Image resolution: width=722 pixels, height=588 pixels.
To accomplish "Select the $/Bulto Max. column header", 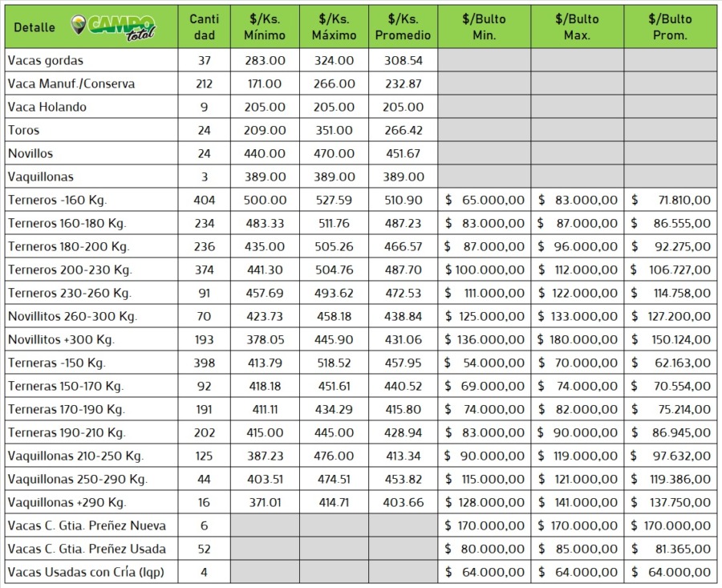I will (577, 27).
